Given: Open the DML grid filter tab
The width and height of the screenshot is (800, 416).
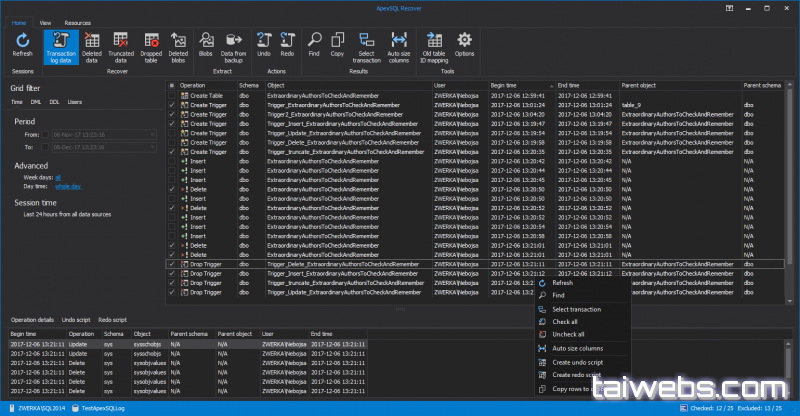Looking at the screenshot, I should [36, 102].
